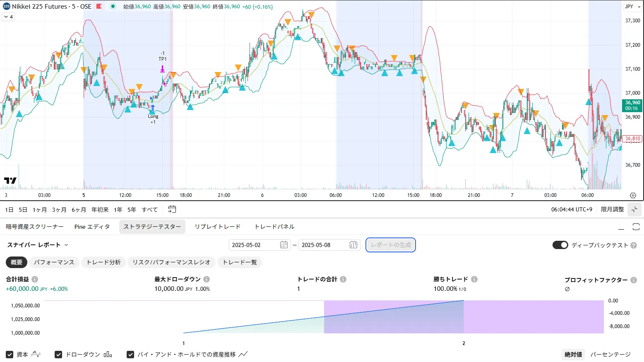644x362 pixels.
Task: Expand the collapsed indicators legend chevron
Action: tap(8, 17)
